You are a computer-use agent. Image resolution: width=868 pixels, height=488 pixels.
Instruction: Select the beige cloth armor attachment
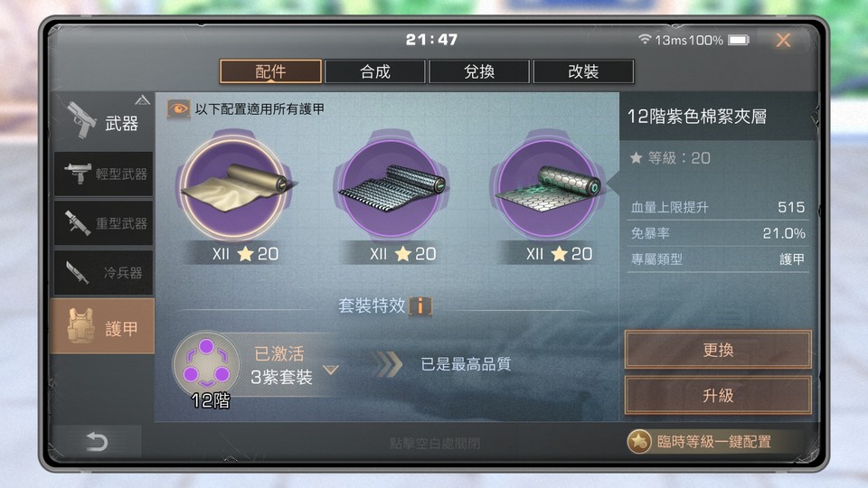(x=235, y=188)
